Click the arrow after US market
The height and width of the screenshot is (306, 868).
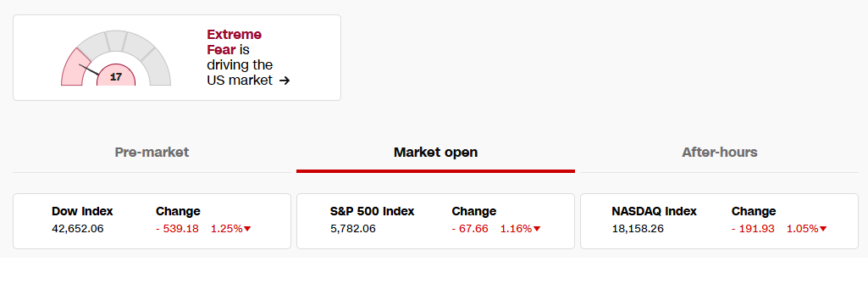pos(285,81)
